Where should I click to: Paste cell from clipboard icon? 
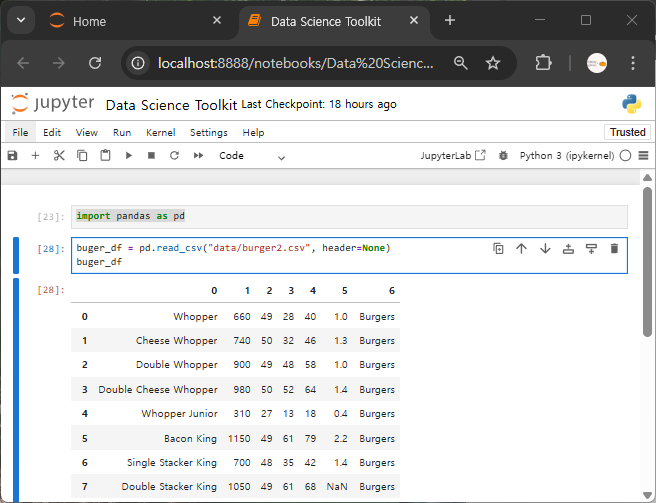[105, 156]
